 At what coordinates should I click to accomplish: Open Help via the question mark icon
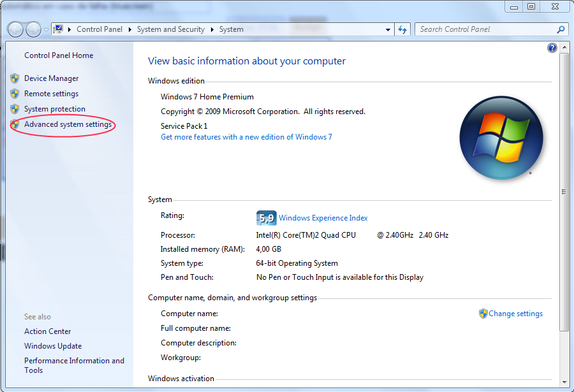(x=552, y=48)
